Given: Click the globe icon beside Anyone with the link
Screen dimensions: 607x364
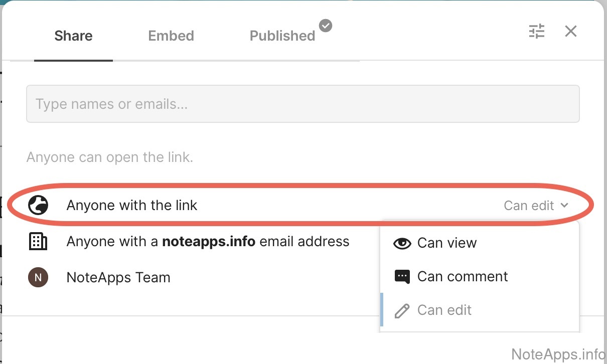Looking at the screenshot, I should pyautogui.click(x=38, y=205).
